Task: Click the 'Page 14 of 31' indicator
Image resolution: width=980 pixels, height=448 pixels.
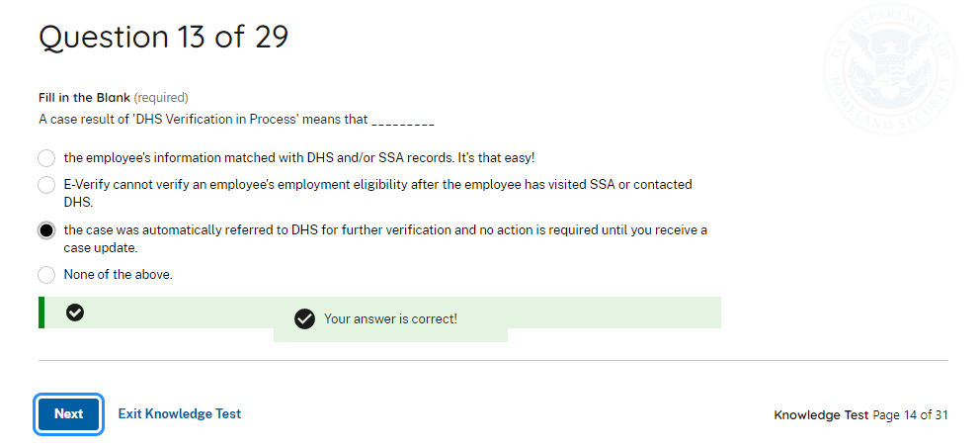Action: [910, 415]
